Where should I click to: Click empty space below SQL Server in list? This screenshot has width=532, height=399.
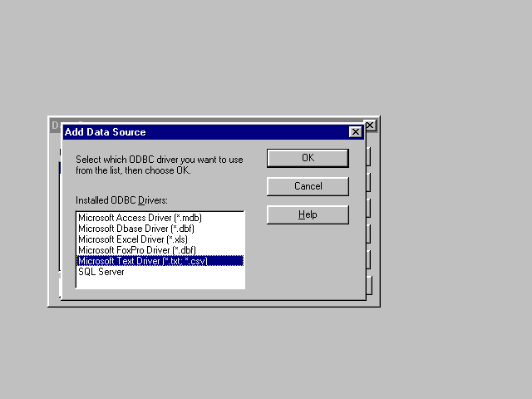[x=158, y=282]
